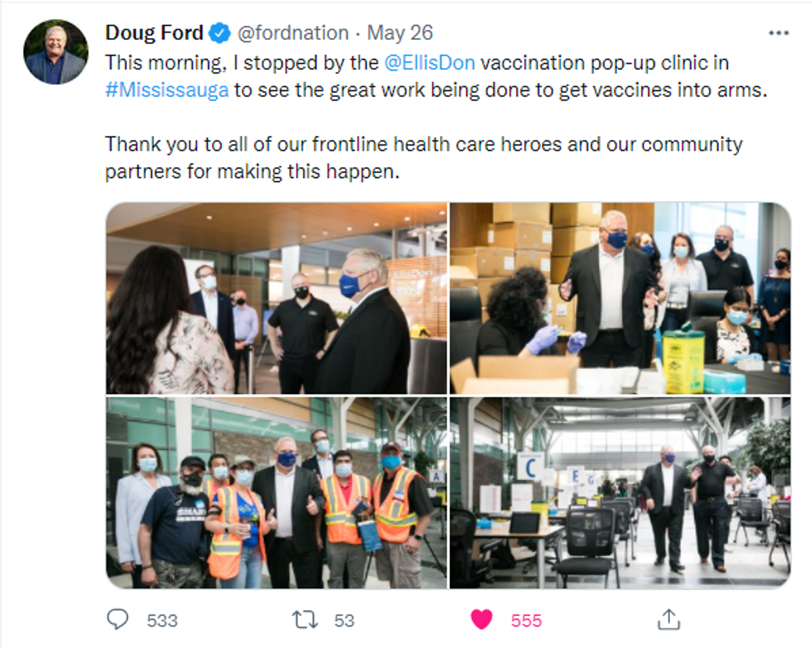Screen dimensions: 812x648
Task: View the top-right vaccination table photo
Action: pos(620,298)
